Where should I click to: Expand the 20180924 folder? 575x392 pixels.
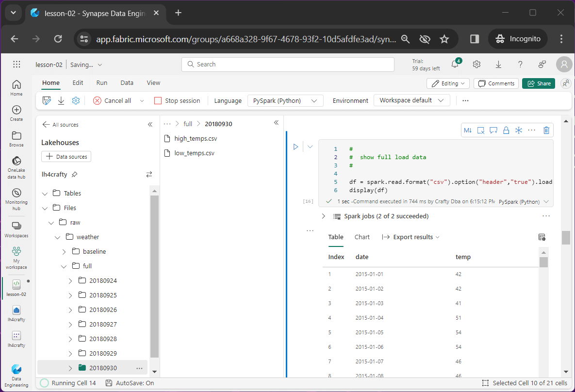(70, 281)
